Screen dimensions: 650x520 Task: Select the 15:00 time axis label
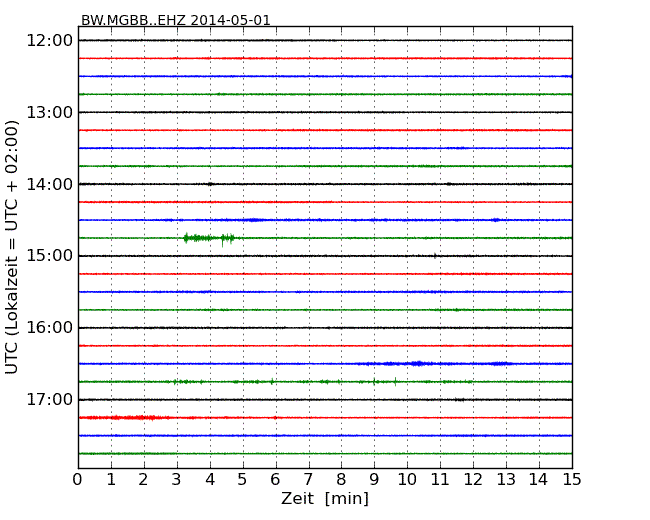coord(50,256)
